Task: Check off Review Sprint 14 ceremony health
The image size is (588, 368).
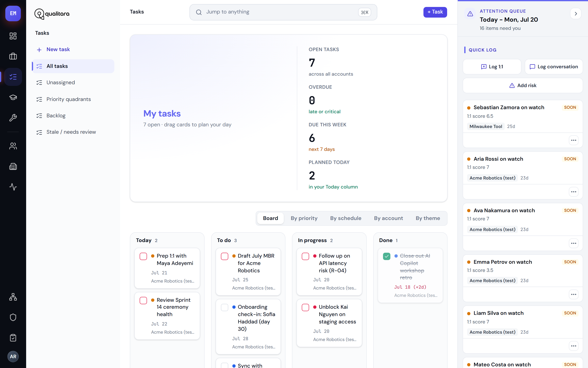Action: [x=143, y=300]
